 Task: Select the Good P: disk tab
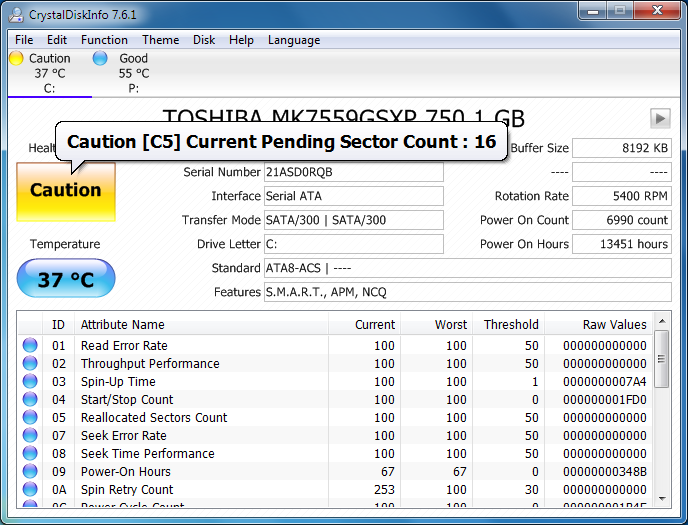(x=133, y=73)
